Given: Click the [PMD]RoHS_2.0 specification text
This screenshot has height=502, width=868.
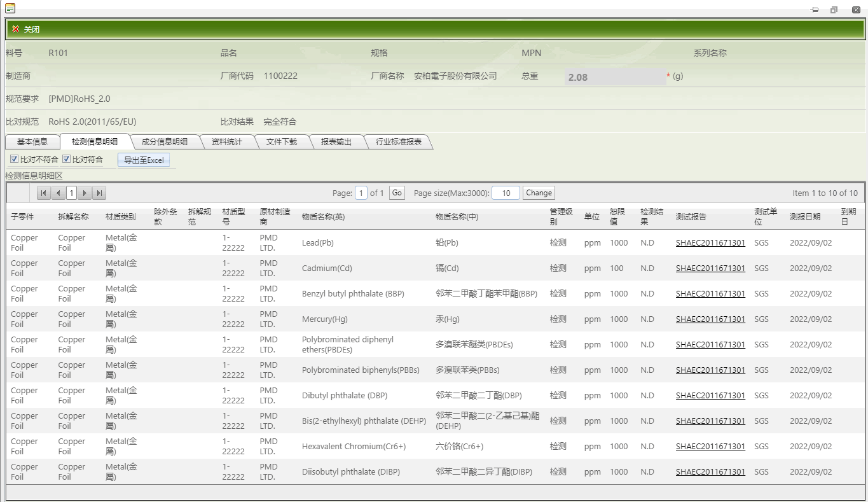Looking at the screenshot, I should (79, 99).
